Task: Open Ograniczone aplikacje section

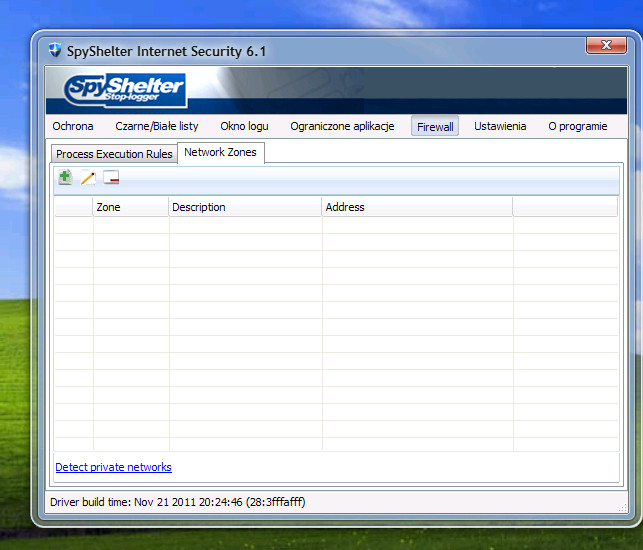Action: point(342,126)
